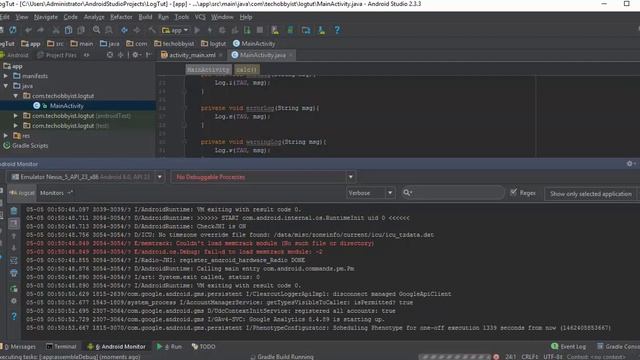Image resolution: width=640 pixels, height=360 pixels.
Task: Click the logcat print icon
Action: pos(13,273)
